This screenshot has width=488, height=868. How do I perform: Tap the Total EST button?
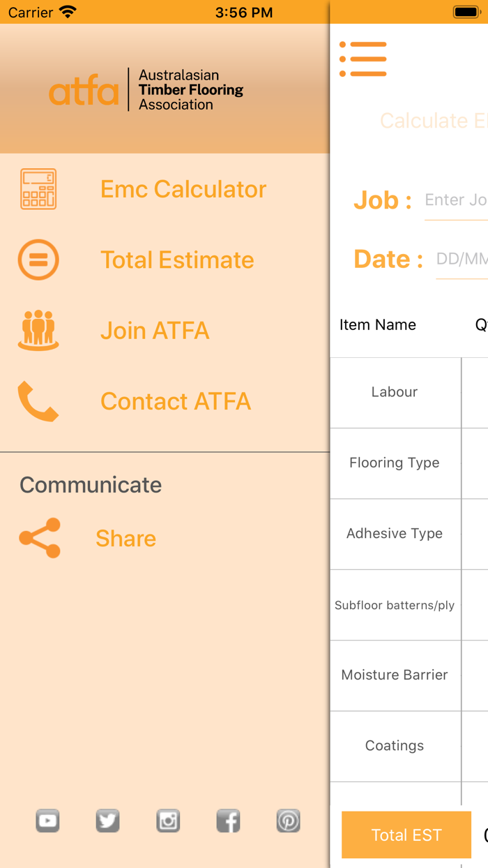coord(406,835)
